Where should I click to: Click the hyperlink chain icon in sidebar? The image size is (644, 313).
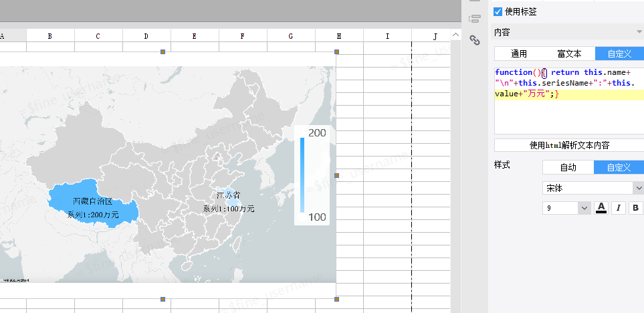pyautogui.click(x=475, y=40)
